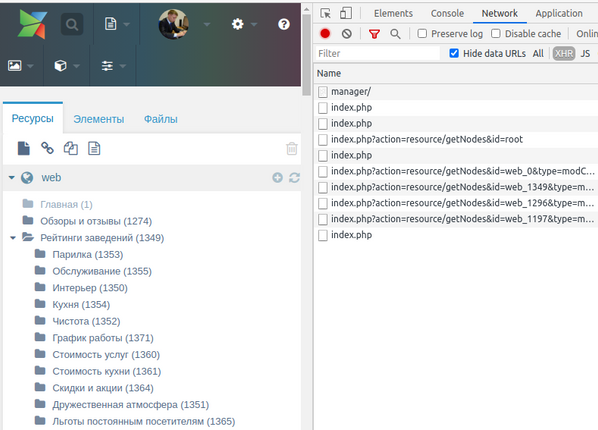Uncheck Hide data URLs

click(x=454, y=53)
